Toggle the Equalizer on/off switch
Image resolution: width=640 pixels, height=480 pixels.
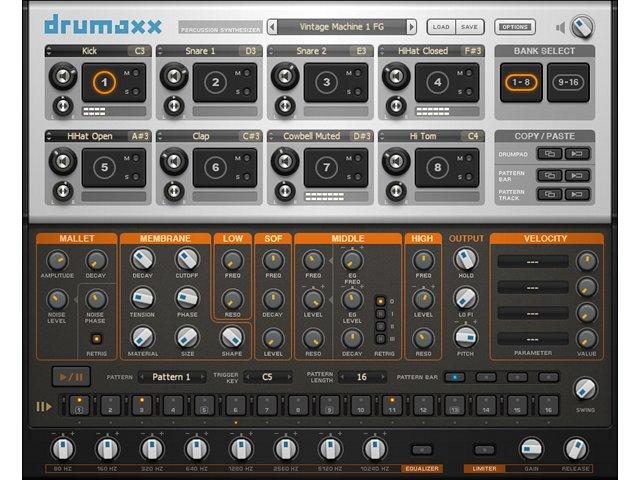(x=422, y=450)
